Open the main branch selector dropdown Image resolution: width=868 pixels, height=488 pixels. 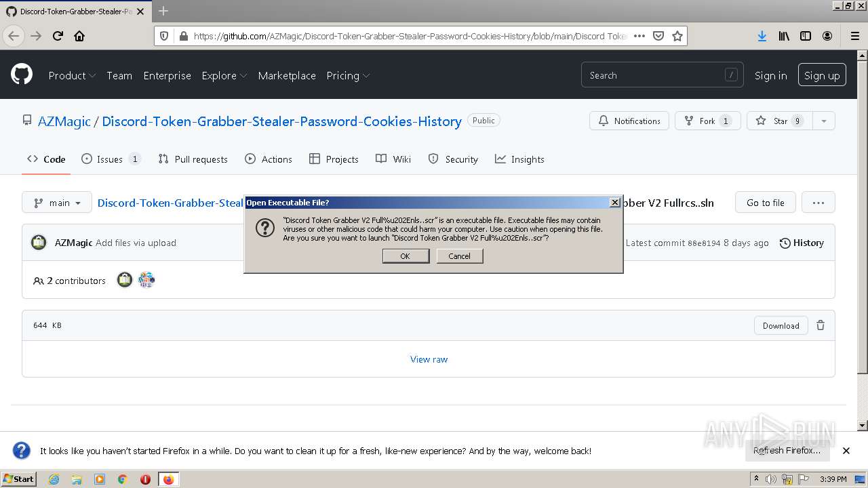pyautogui.click(x=57, y=203)
